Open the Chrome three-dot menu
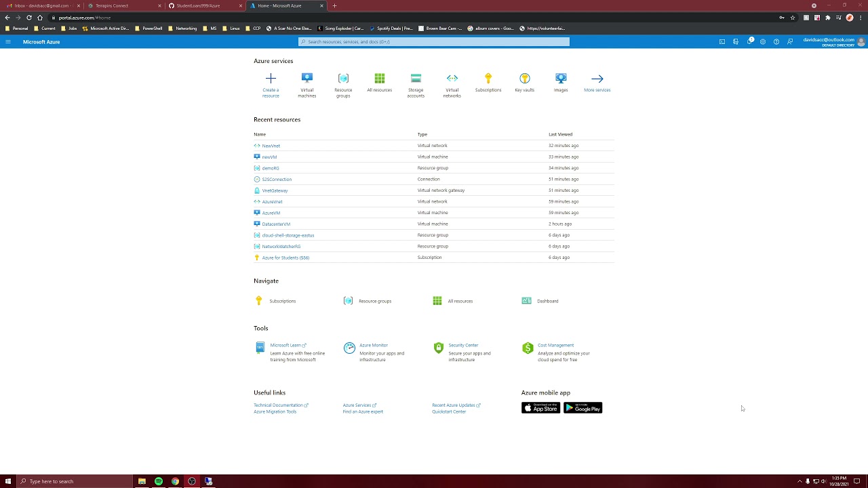This screenshot has height=488, width=868. (861, 18)
